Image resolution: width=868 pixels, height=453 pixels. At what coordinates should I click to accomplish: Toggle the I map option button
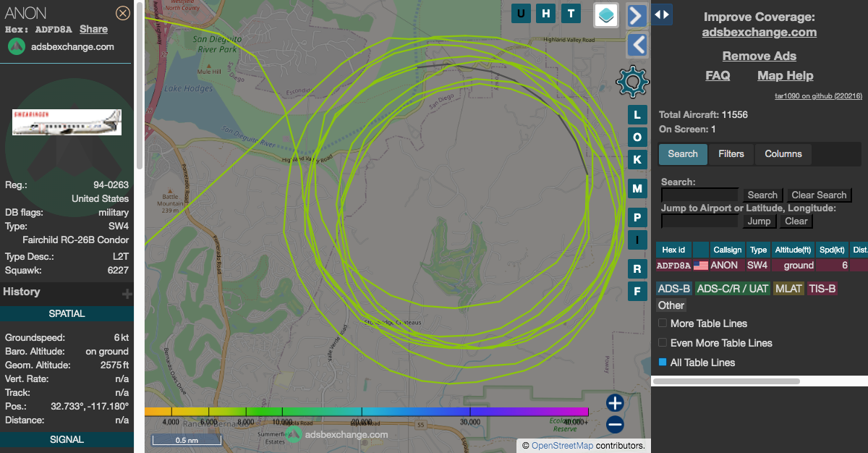(637, 240)
